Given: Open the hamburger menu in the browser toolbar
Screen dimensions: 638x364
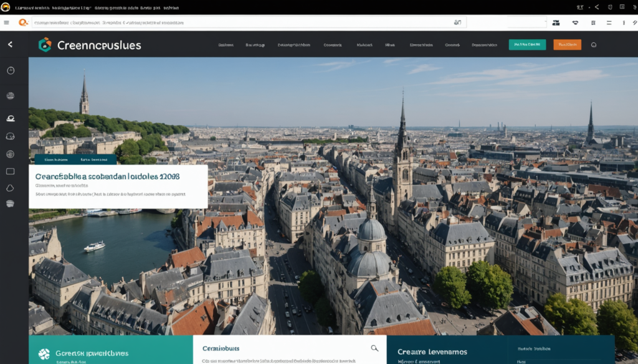Looking at the screenshot, I should click(x=6, y=23).
